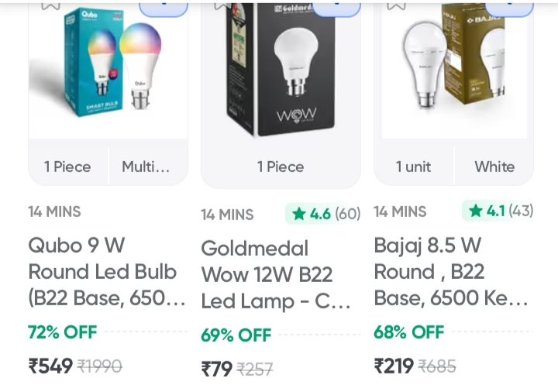Click the ₹79 price on Goldmedal lamp
This screenshot has width=558, height=392.
[217, 369]
